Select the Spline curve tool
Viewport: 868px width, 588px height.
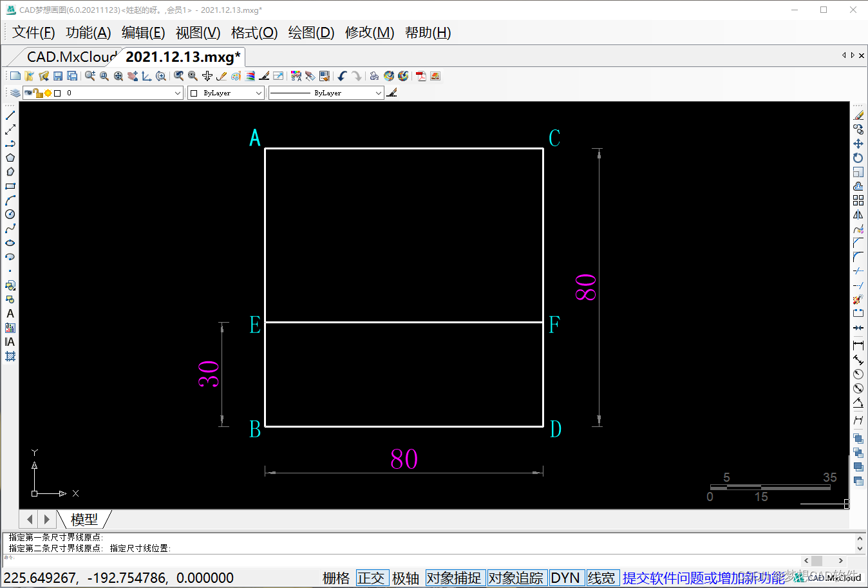click(x=10, y=229)
